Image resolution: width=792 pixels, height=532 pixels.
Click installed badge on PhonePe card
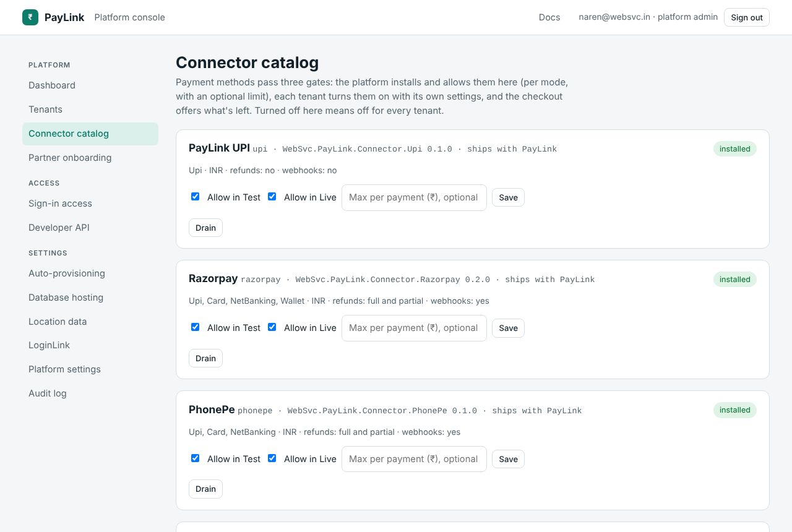[734, 410]
